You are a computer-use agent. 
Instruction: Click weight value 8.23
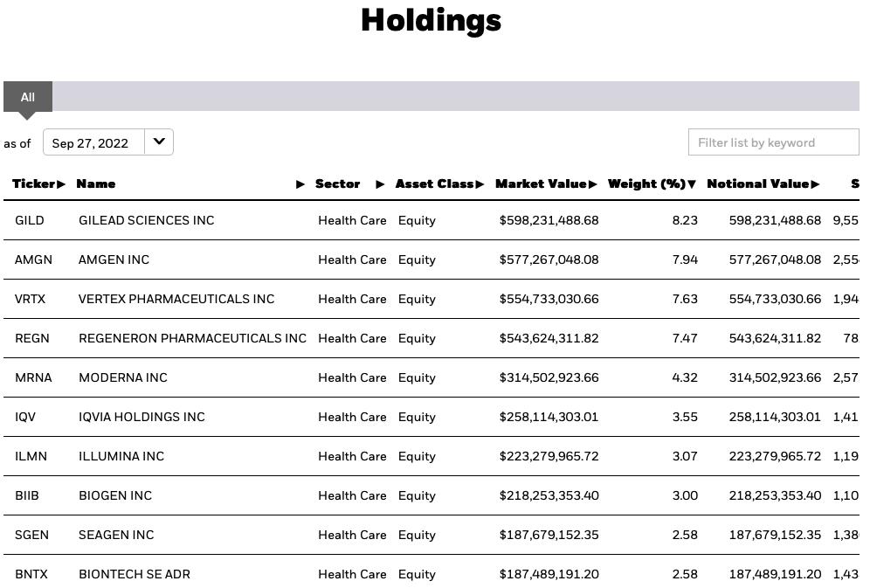point(685,220)
